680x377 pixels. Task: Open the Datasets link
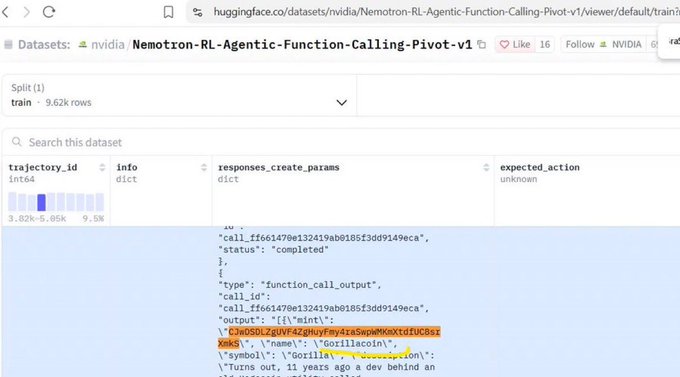coord(44,44)
